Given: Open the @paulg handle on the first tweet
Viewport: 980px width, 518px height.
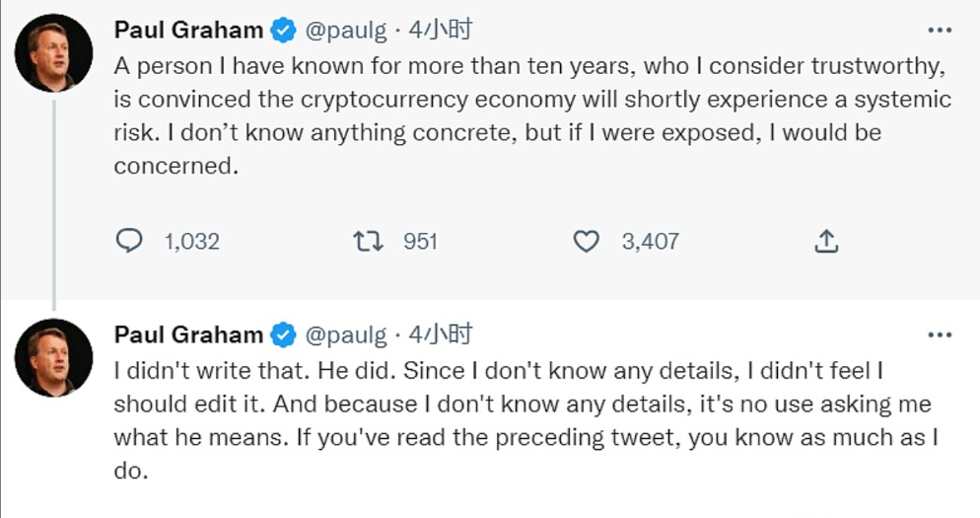Looking at the screenshot, I should (x=346, y=32).
